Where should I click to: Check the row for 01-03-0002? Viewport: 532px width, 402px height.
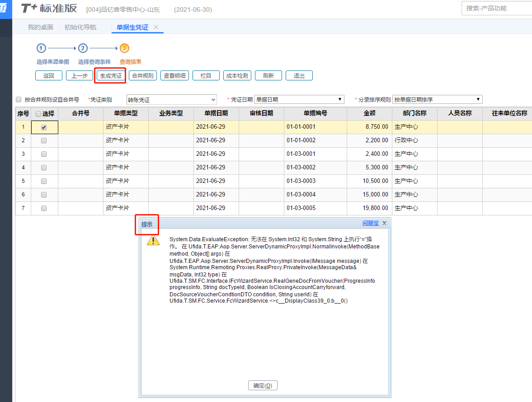click(44, 168)
